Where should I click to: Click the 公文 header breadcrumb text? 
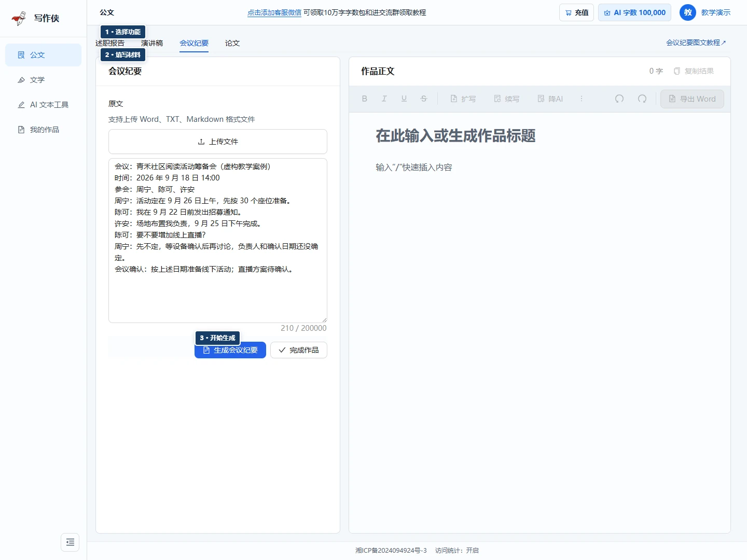pyautogui.click(x=107, y=12)
